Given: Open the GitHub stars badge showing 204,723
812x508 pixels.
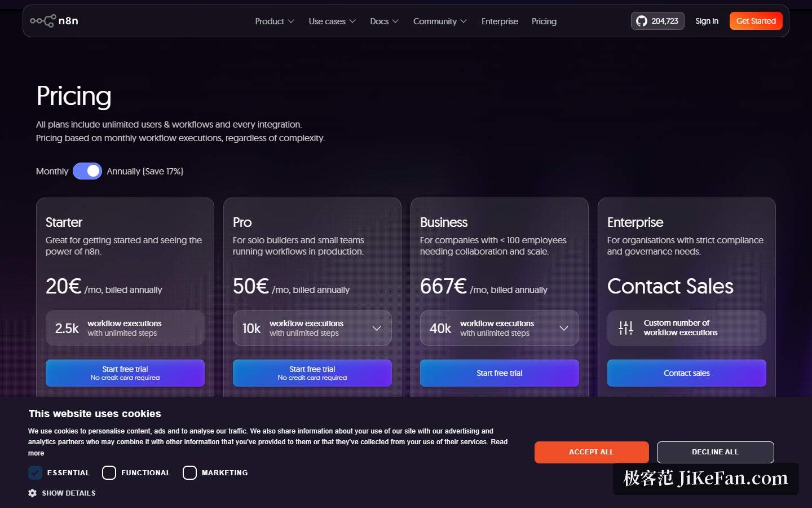Looking at the screenshot, I should pos(657,21).
